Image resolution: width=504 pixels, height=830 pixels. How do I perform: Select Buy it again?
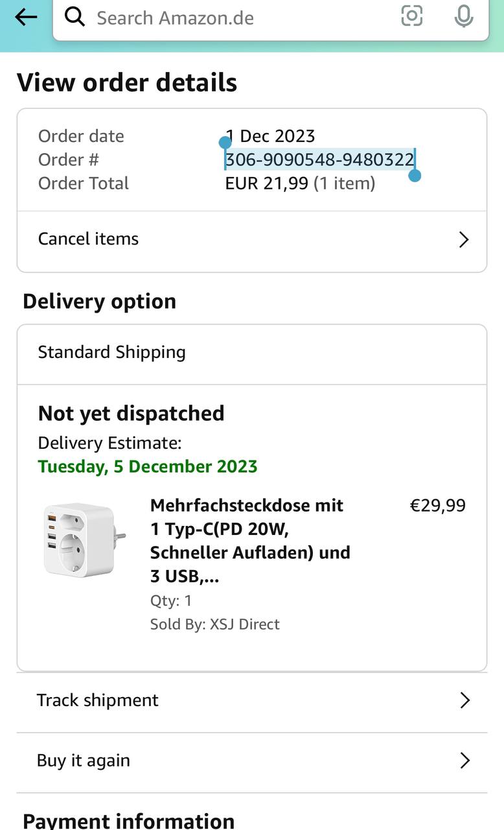pyautogui.click(x=84, y=761)
